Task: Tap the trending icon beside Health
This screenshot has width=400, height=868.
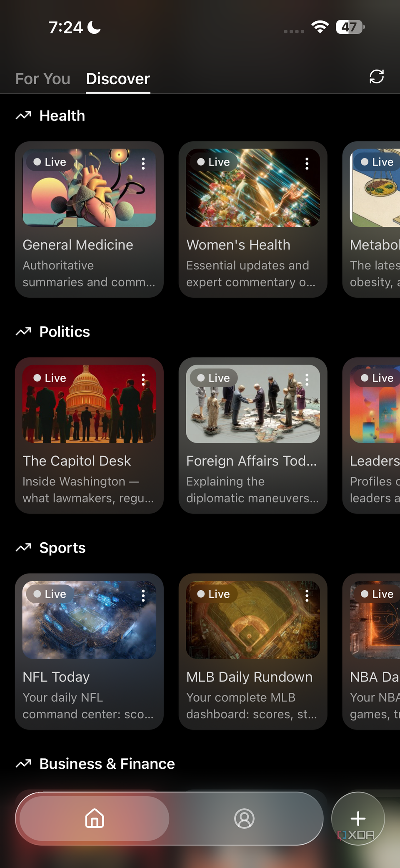Action: (23, 116)
